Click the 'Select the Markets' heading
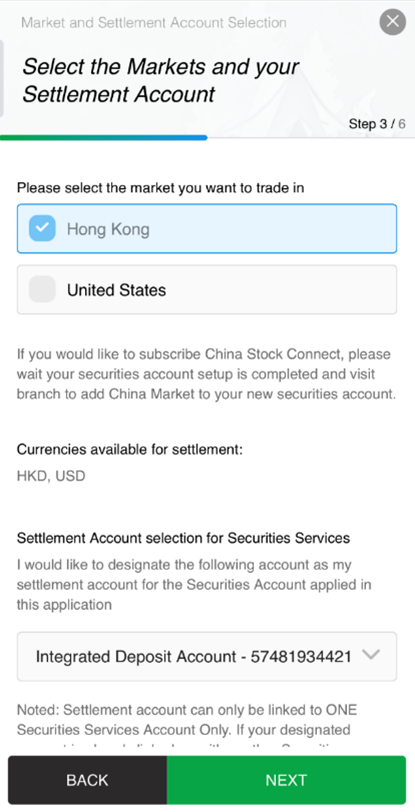Viewport: 415px width, 812px height. (161, 81)
